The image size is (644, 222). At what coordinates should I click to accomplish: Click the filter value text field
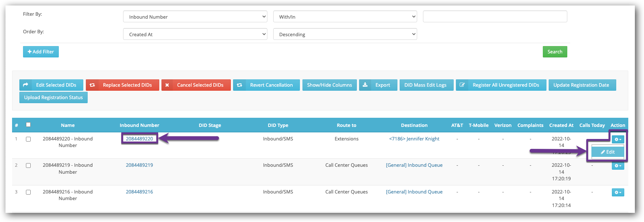click(495, 17)
